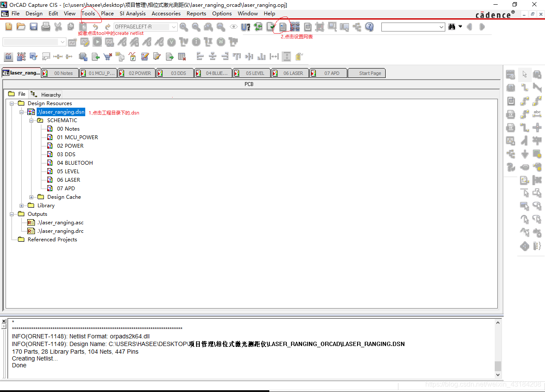Click the Back Annotate green arrows icon

coord(258,27)
